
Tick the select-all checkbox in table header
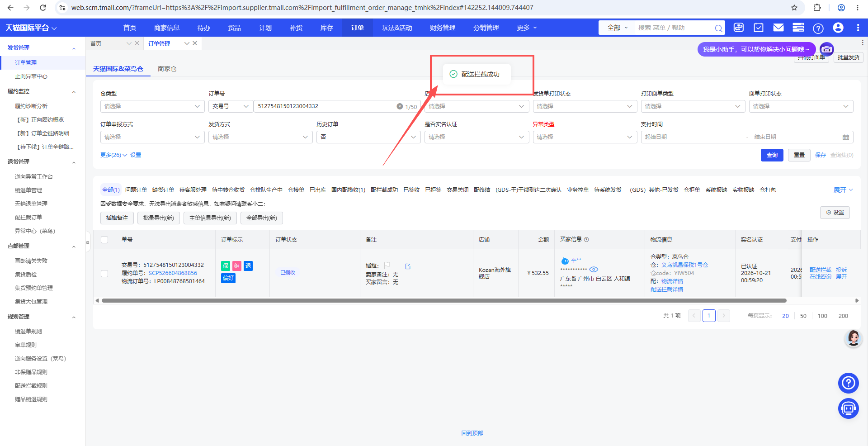pyautogui.click(x=104, y=240)
